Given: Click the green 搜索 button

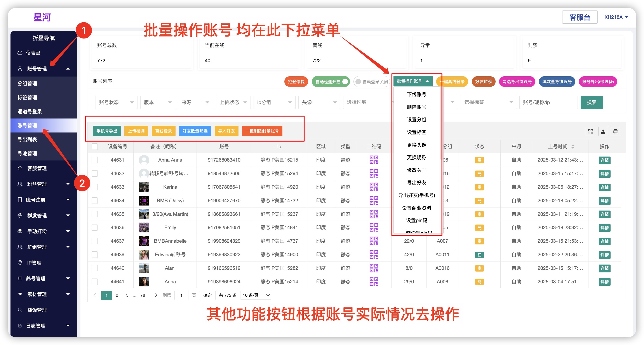Looking at the screenshot, I should [591, 102].
